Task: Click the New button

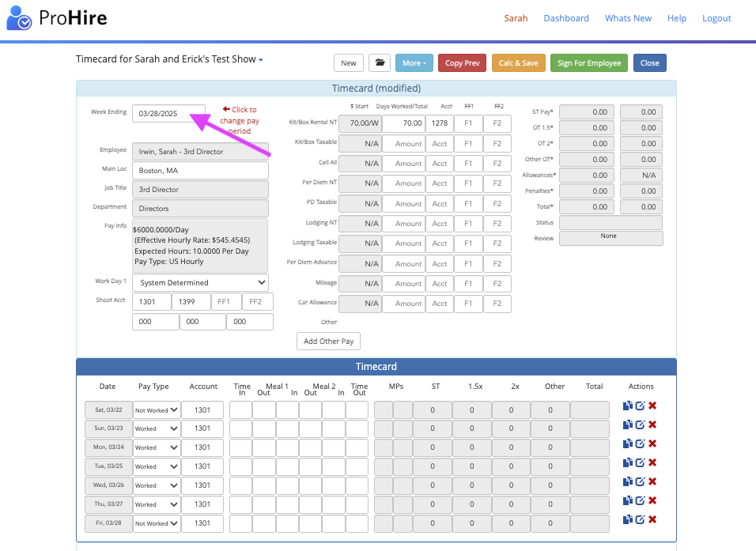Action: (349, 62)
